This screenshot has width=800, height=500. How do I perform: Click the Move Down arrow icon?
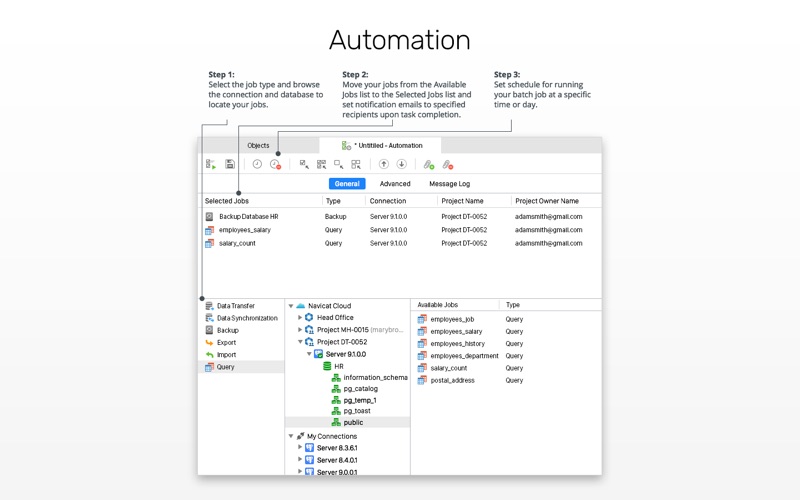401,164
